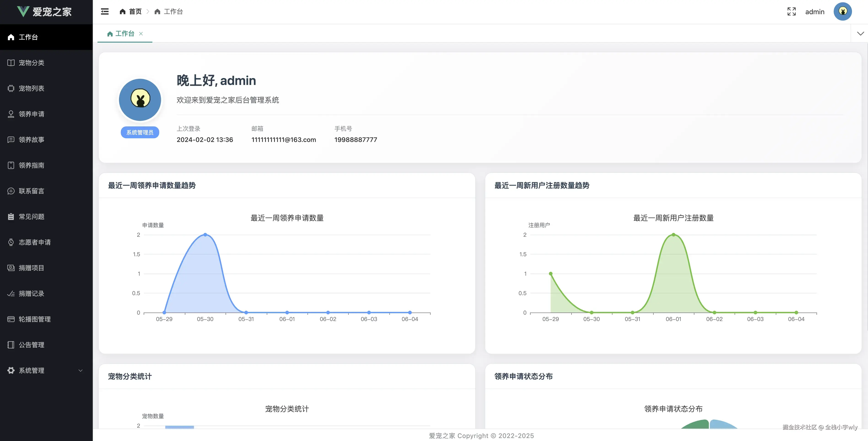Viewport: 868px width, 441px height.
Task: Select the 工作台 tab
Action: (x=124, y=34)
